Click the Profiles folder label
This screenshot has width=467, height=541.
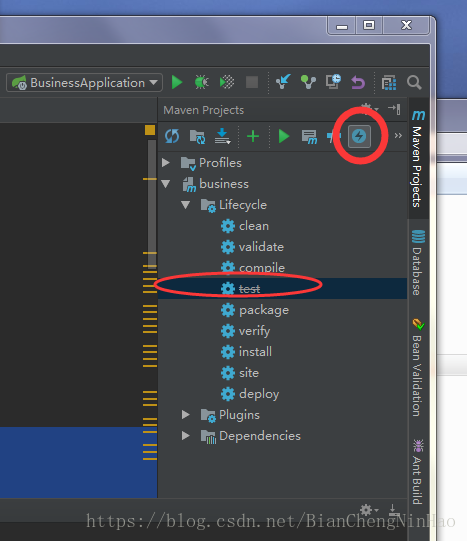(220, 163)
